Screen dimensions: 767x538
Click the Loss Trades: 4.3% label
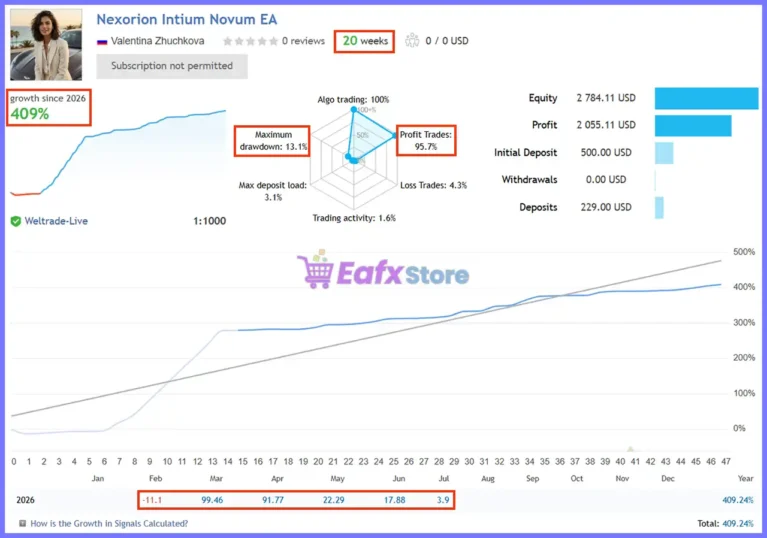[x=433, y=185]
